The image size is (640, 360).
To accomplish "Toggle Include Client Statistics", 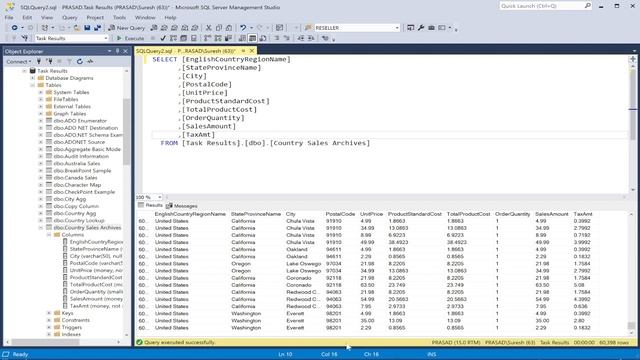I will (229, 38).
